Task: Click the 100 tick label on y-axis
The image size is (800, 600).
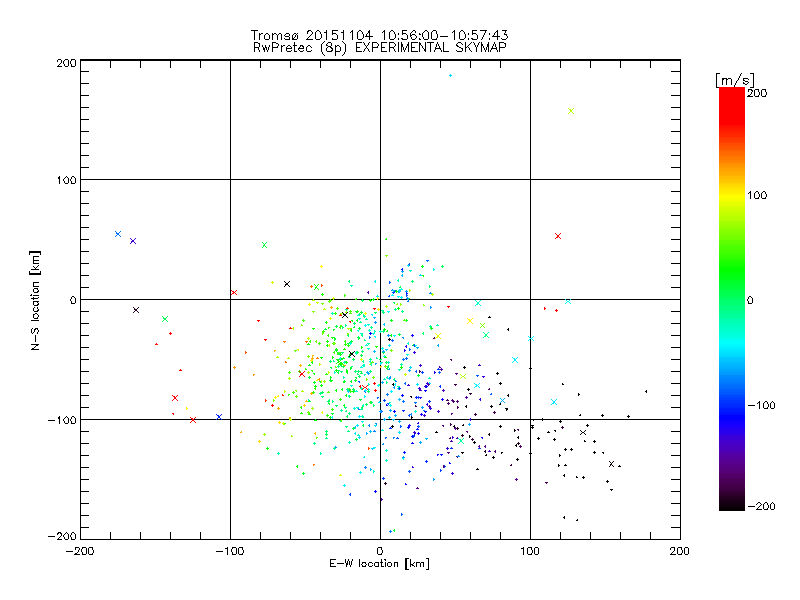Action: (66, 180)
